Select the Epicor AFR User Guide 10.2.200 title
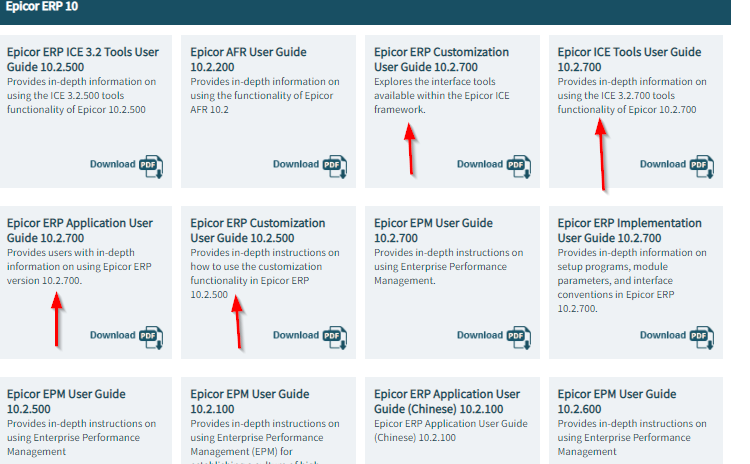The image size is (750, 464). tap(248, 59)
